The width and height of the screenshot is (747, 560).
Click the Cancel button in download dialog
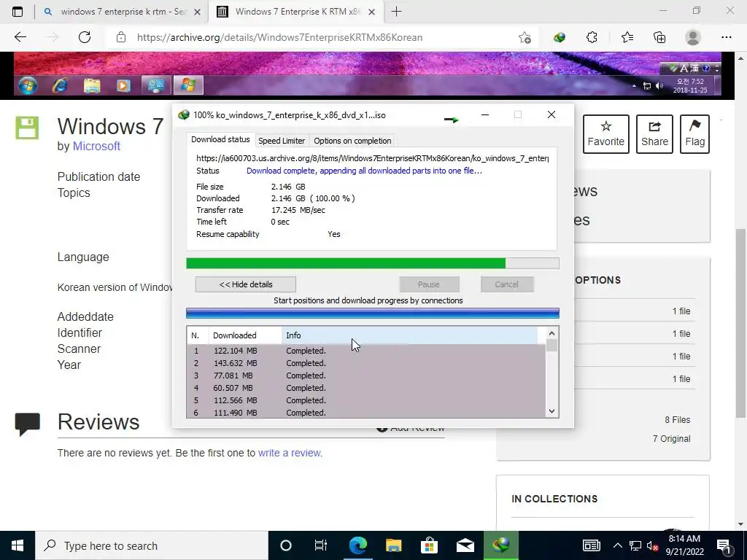coord(506,284)
